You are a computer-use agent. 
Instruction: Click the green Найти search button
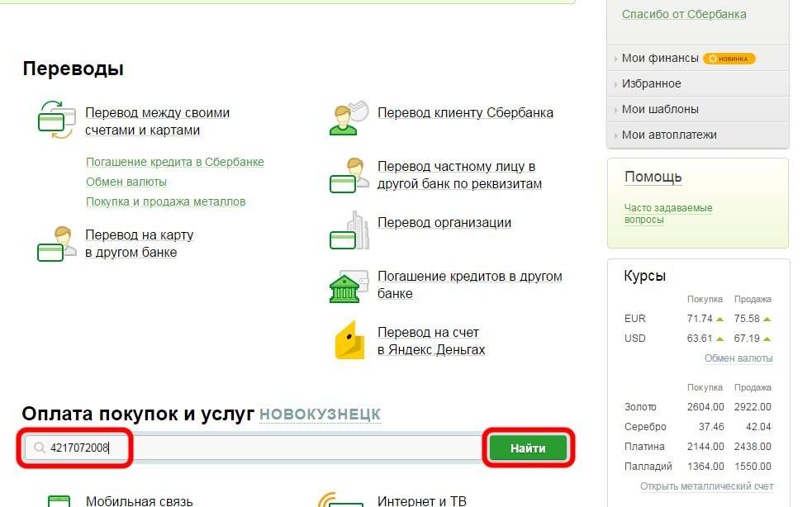point(528,448)
